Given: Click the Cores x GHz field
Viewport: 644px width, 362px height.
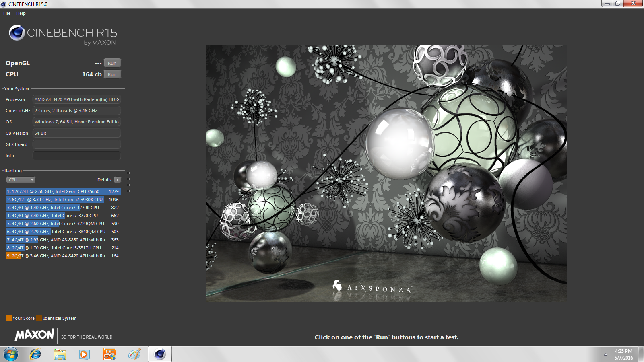Looking at the screenshot, I should pos(76,111).
